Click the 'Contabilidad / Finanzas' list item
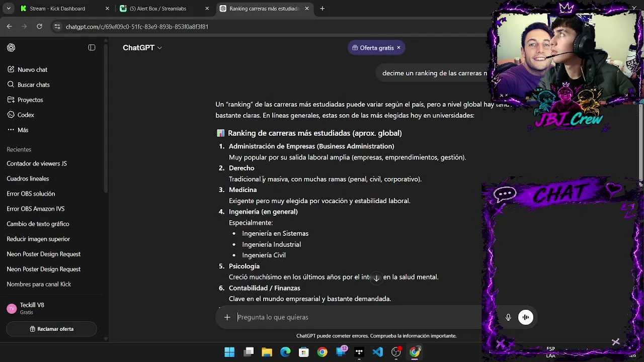The height and width of the screenshot is (362, 644). click(x=265, y=288)
